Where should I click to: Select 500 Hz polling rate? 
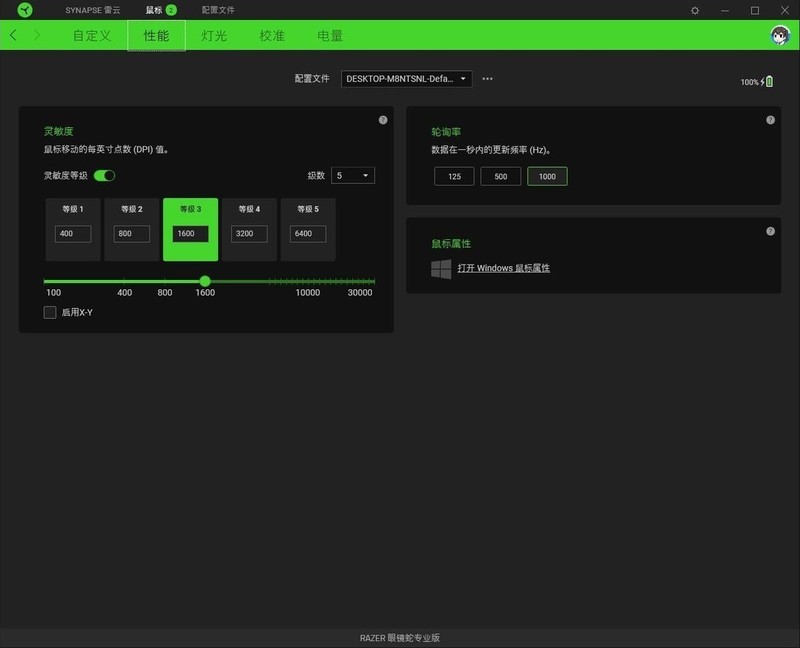point(501,176)
